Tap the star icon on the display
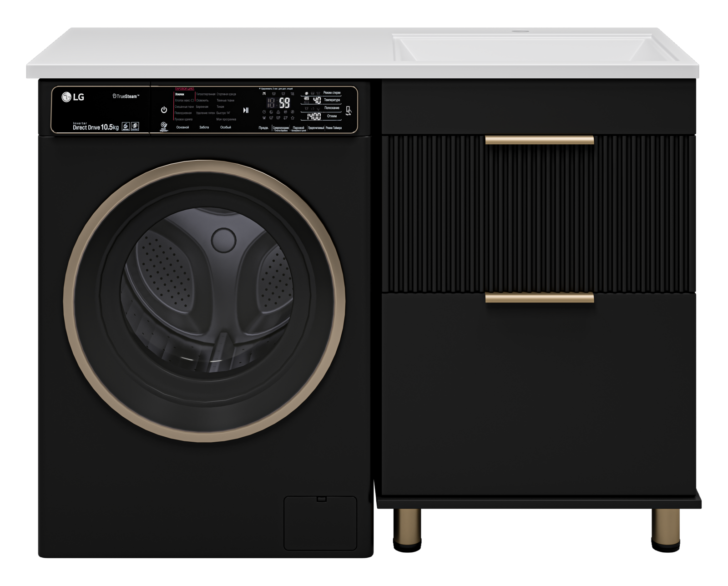728x586 pixels. click(292, 118)
